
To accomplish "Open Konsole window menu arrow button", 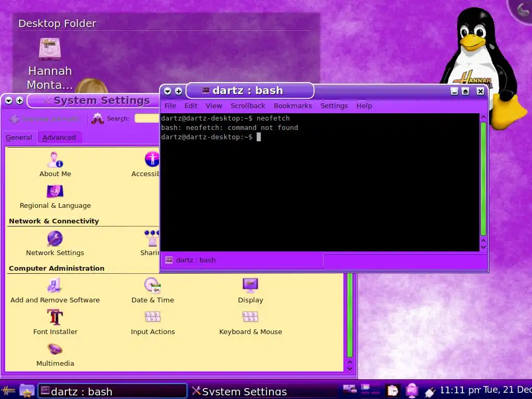I will coord(168,91).
